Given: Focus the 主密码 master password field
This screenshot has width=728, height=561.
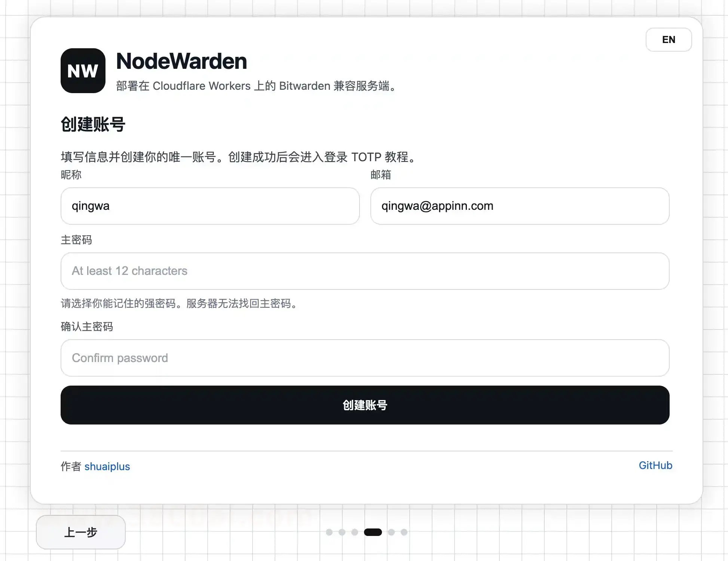Looking at the screenshot, I should 365,271.
